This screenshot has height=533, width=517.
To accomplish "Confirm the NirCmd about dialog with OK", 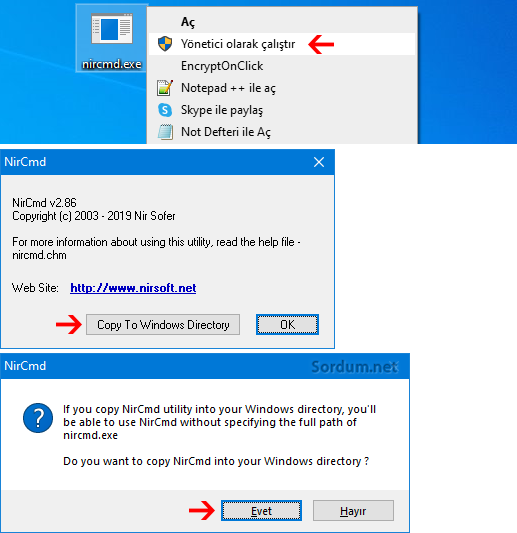I will (x=287, y=325).
